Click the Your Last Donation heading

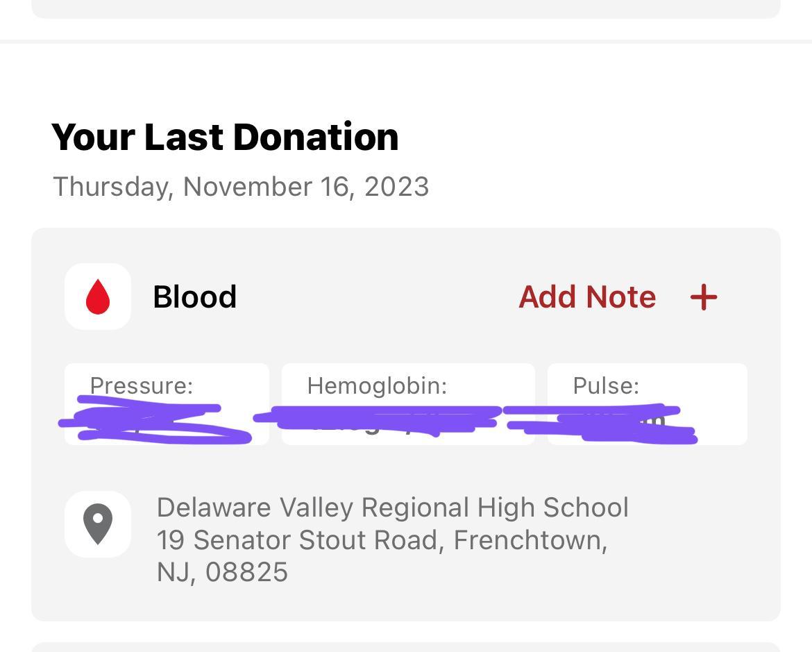click(225, 137)
